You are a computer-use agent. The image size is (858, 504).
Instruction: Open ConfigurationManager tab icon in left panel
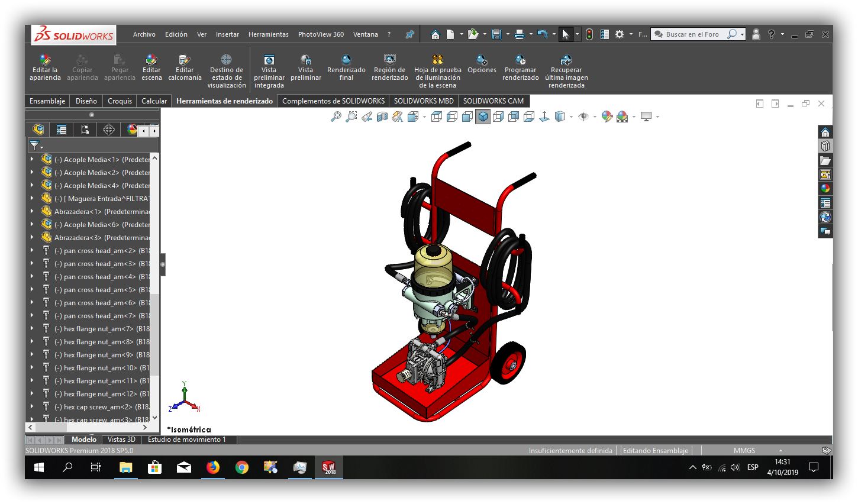tap(85, 130)
